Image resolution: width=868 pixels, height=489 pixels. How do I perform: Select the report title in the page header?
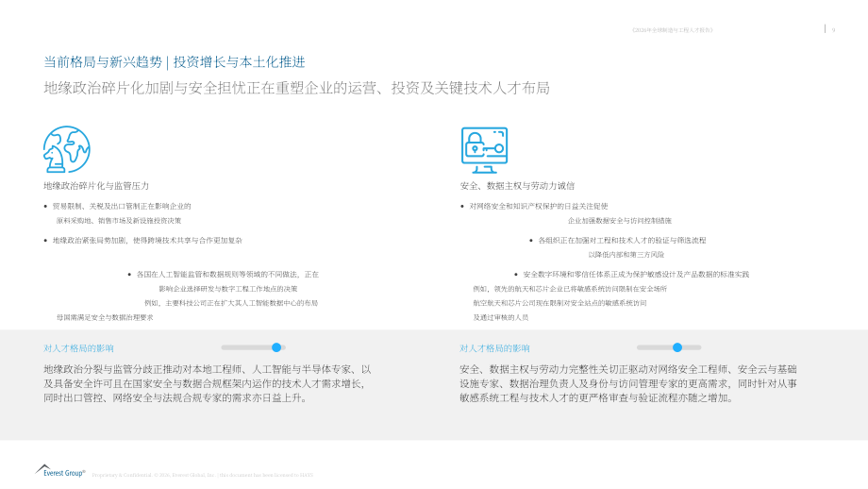tap(673, 30)
